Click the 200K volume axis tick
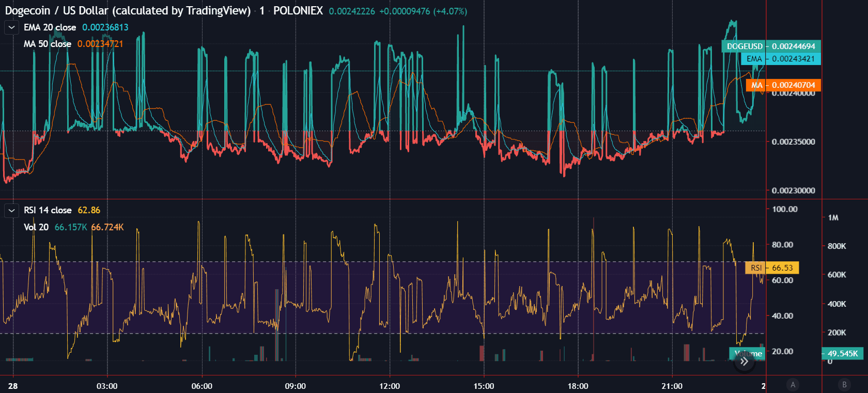Viewport: 868px width, 393px height. (x=836, y=333)
